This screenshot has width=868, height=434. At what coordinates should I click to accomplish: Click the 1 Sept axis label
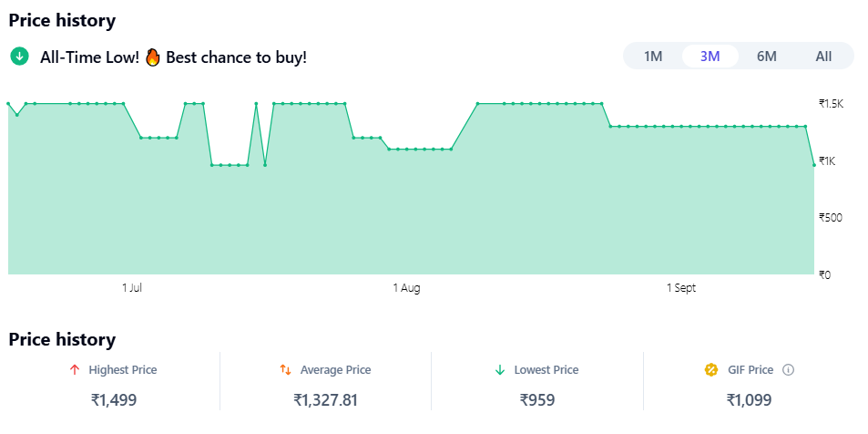(x=680, y=288)
